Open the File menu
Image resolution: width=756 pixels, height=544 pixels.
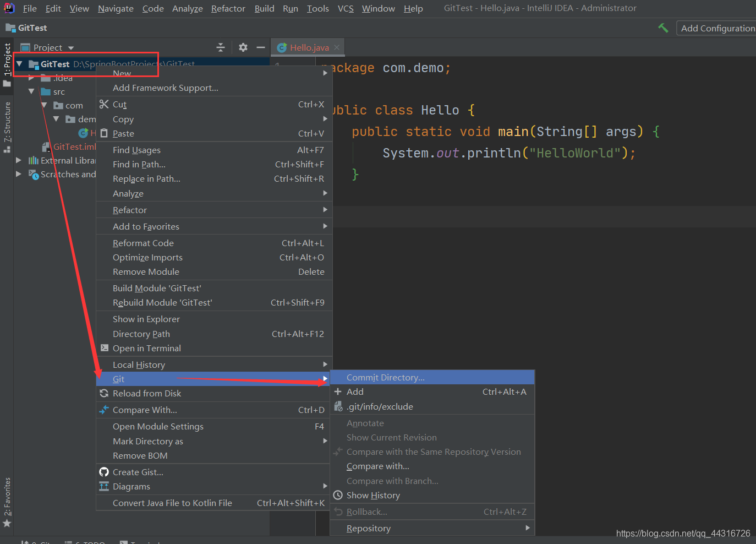(x=30, y=8)
